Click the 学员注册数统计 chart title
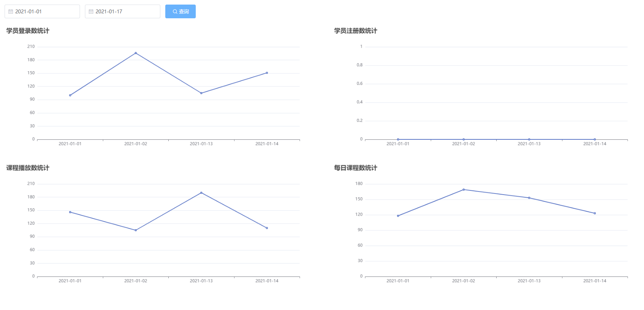This screenshot has height=310, width=644. point(356,31)
